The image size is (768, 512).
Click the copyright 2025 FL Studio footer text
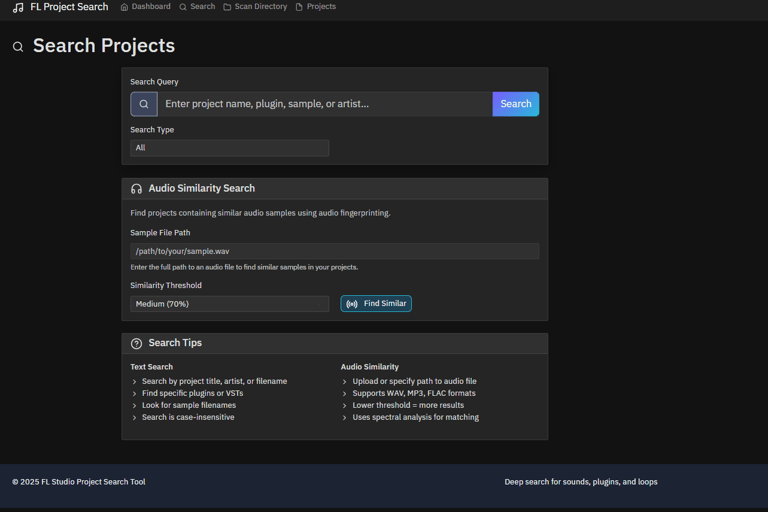[79, 482]
